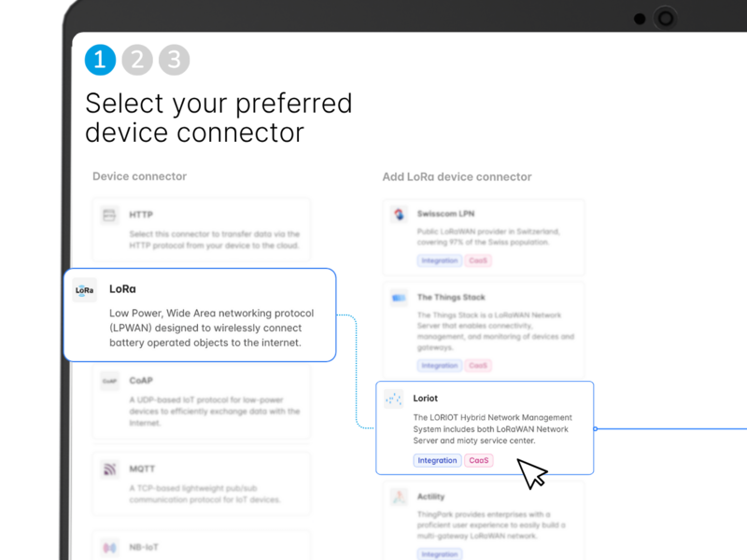This screenshot has height=560, width=747.
Task: Select the Loriot connector card title
Action: pos(426,399)
